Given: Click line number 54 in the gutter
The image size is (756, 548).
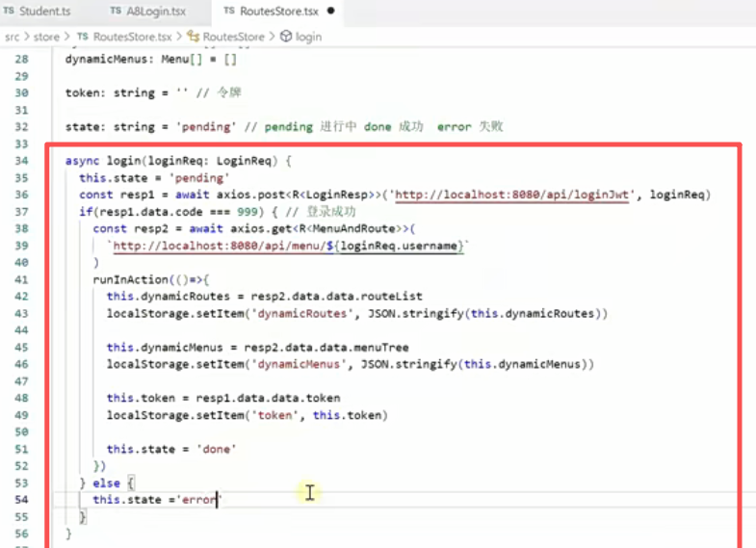Looking at the screenshot, I should pos(22,500).
